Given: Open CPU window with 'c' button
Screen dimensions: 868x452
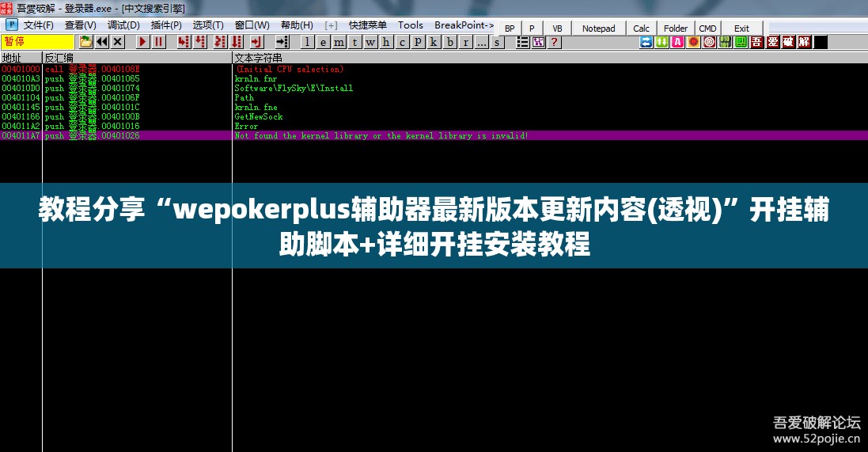Looking at the screenshot, I should (403, 42).
